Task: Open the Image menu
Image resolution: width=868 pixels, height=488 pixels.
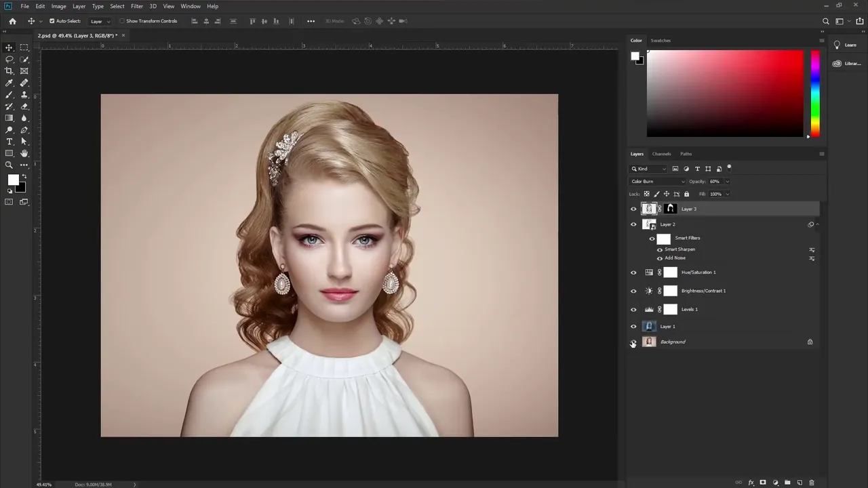Action: (x=58, y=6)
